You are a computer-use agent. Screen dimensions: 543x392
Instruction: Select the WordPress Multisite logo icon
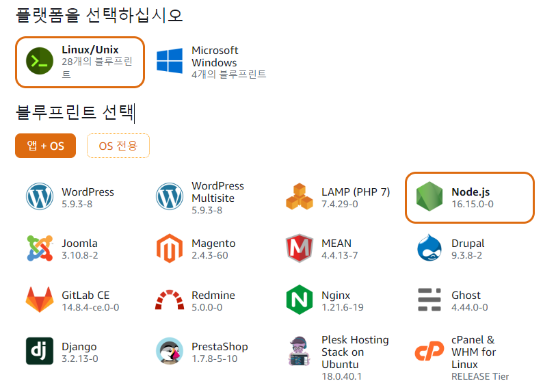170,196
